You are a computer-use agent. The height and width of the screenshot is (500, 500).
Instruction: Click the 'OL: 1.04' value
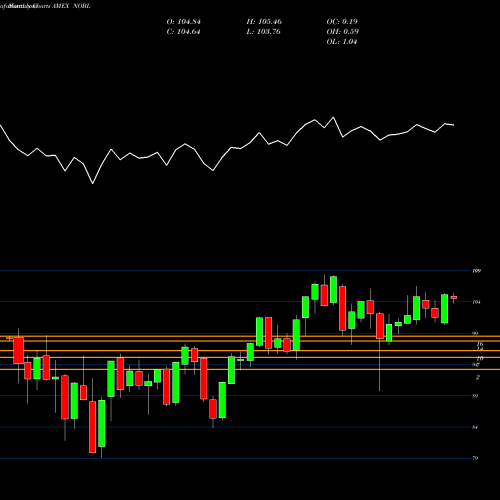pyautogui.click(x=342, y=42)
